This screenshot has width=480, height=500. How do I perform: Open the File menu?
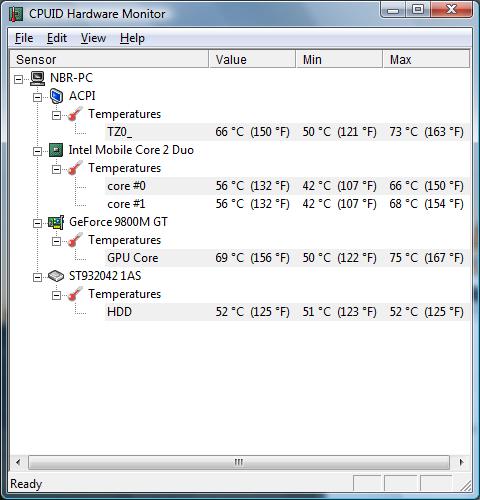(x=24, y=38)
